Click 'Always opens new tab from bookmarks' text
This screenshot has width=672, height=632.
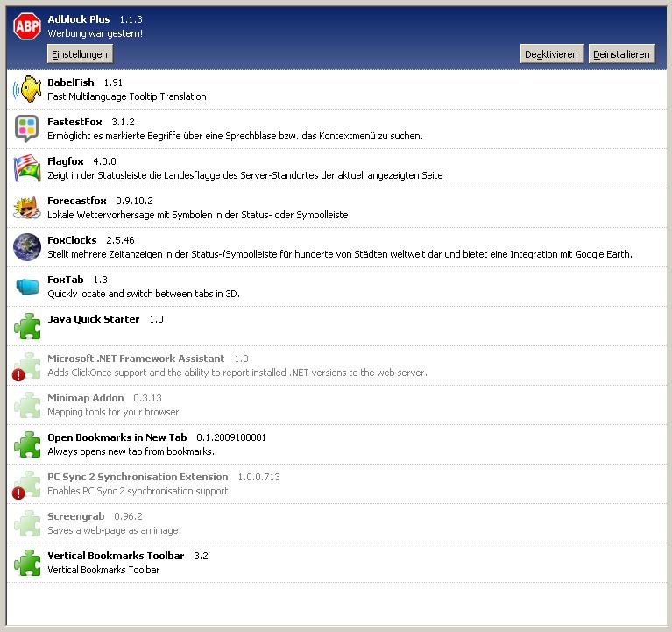131,451
